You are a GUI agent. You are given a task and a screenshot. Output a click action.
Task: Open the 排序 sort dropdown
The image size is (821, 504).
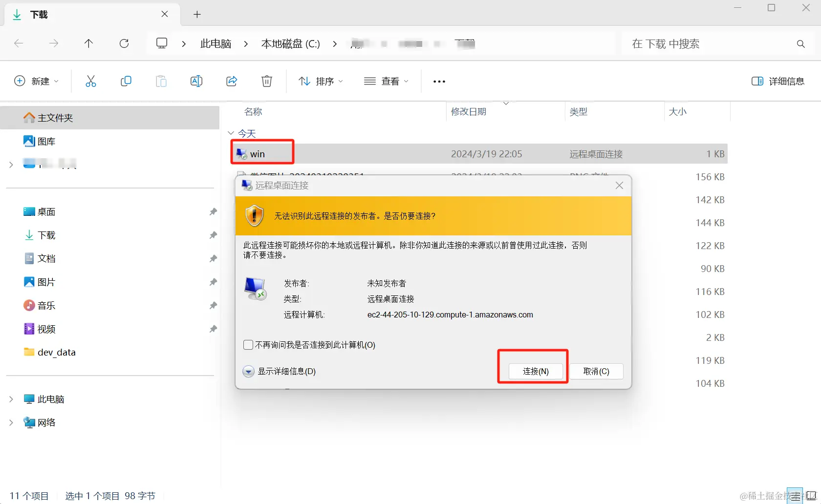(x=320, y=81)
